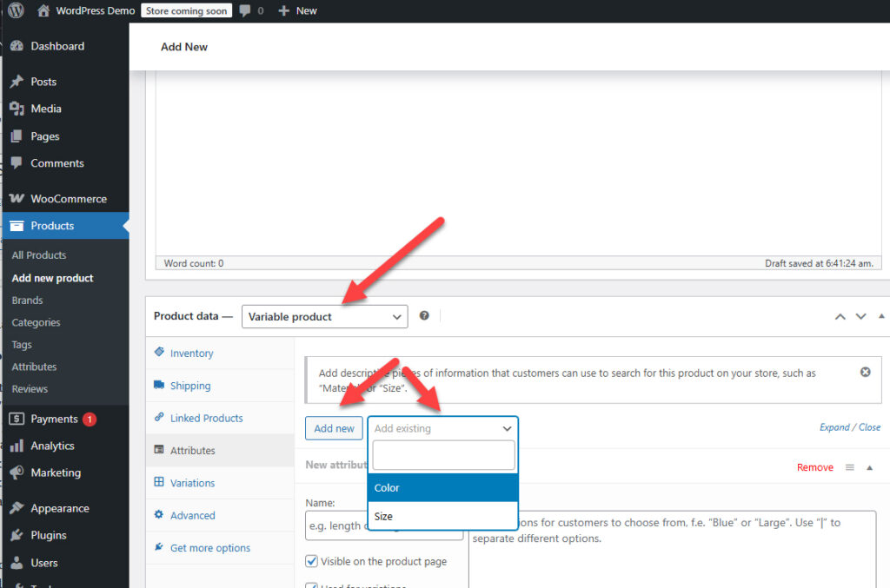Open the comments bubble icon in admin bar

[244, 10]
